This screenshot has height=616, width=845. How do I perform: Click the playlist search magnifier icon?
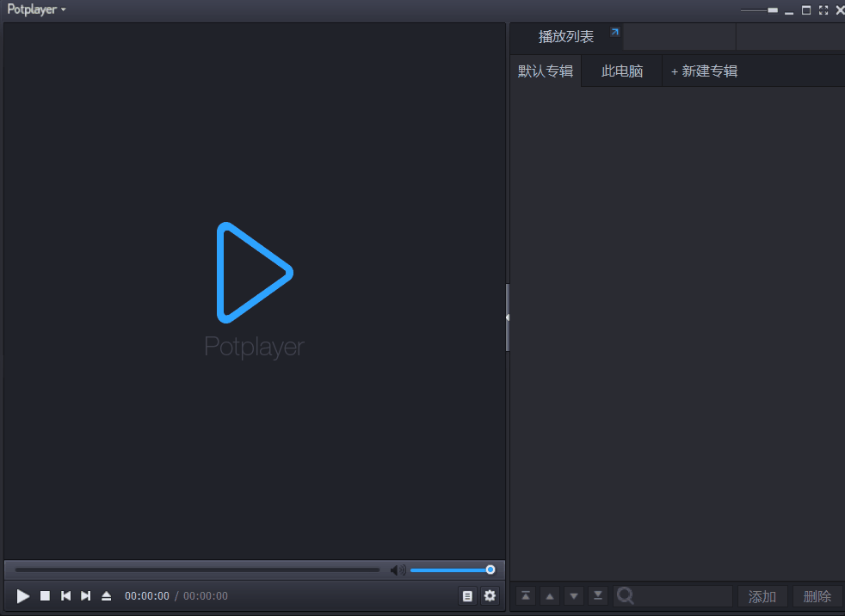(625, 596)
